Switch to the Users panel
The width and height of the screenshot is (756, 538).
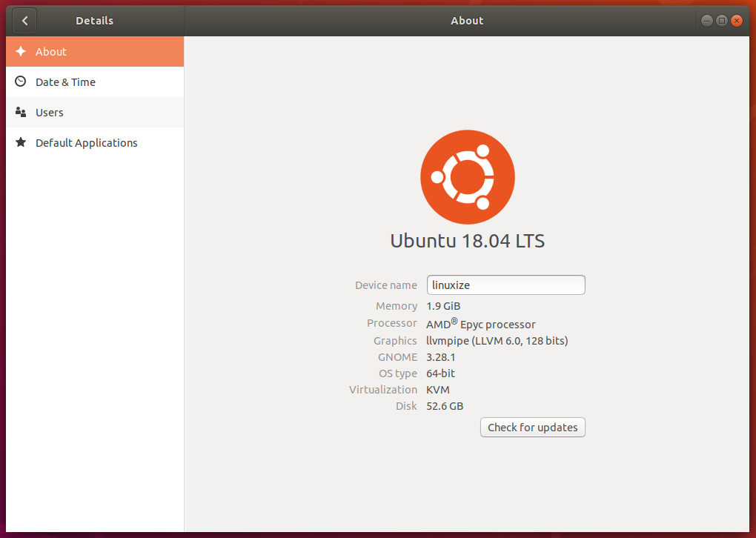(49, 112)
